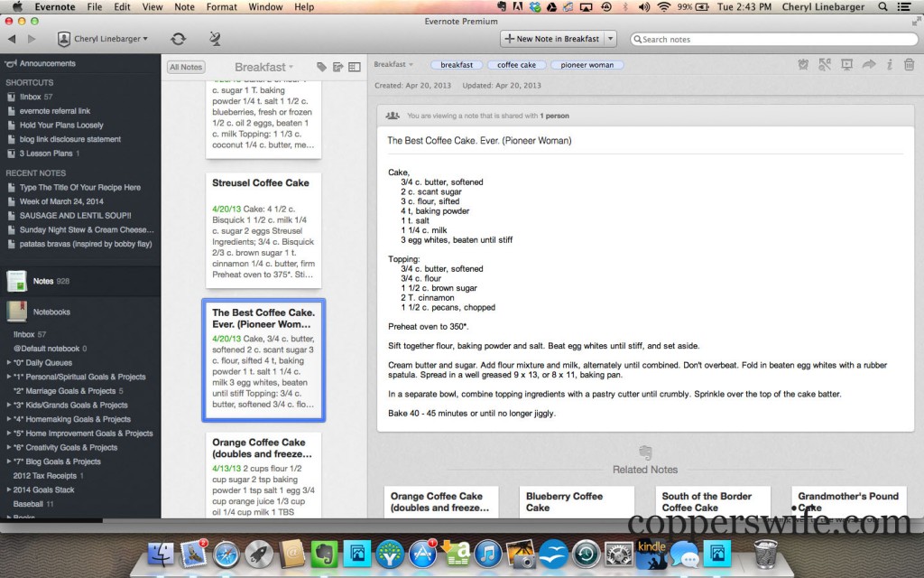Open Mail from the Dock
The width and height of the screenshot is (924, 578).
click(194, 554)
